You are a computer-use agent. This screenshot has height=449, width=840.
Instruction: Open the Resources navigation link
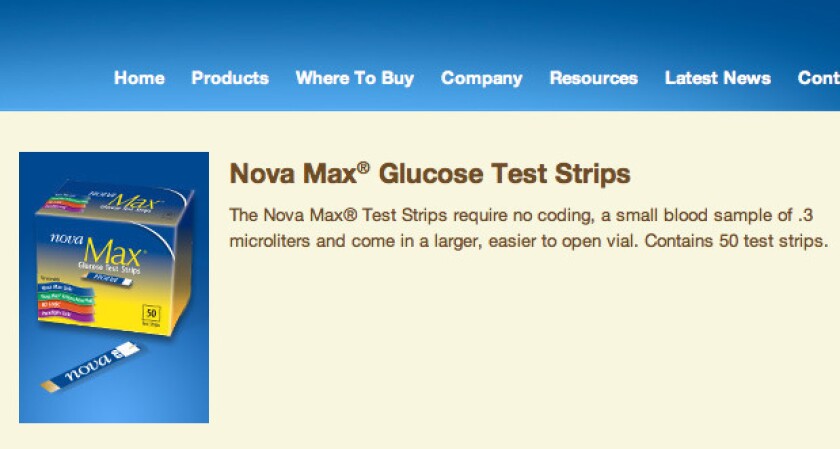click(x=594, y=78)
